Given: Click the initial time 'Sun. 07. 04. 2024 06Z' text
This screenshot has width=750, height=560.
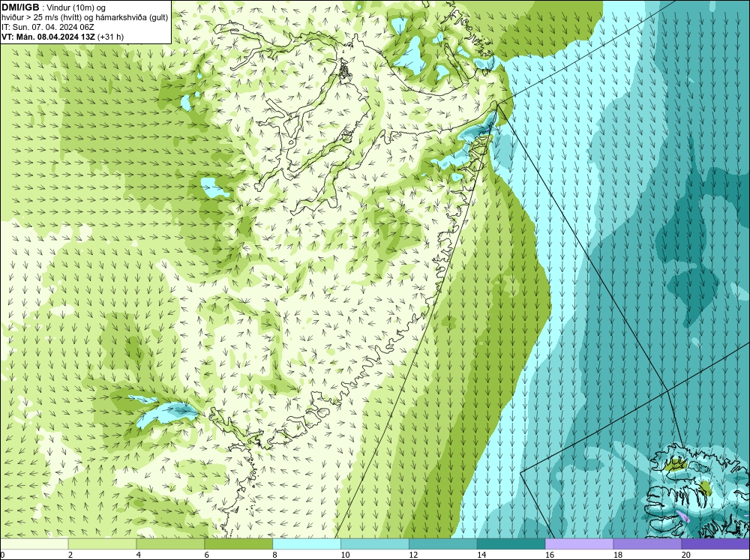Looking at the screenshot, I should [53, 27].
